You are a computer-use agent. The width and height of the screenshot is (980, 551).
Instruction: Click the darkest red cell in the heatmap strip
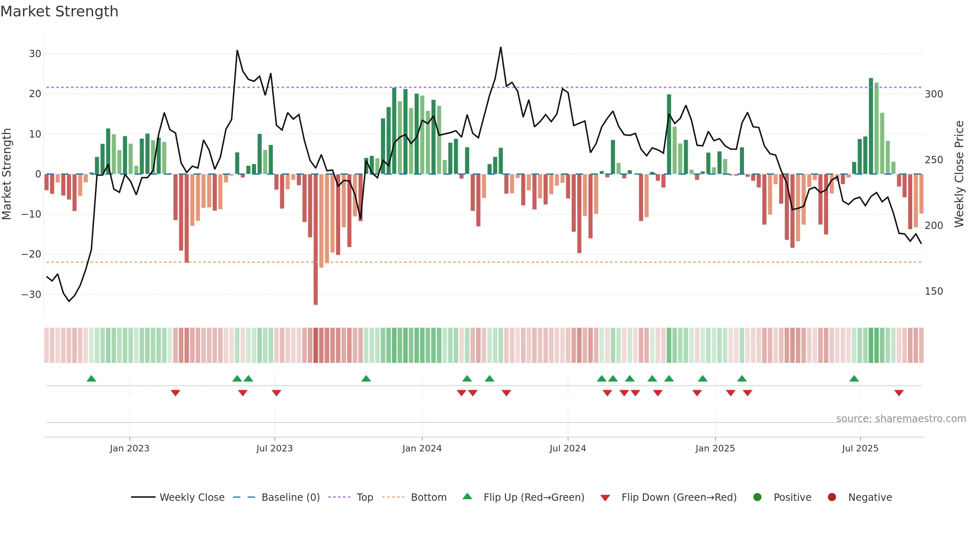pyautogui.click(x=316, y=345)
